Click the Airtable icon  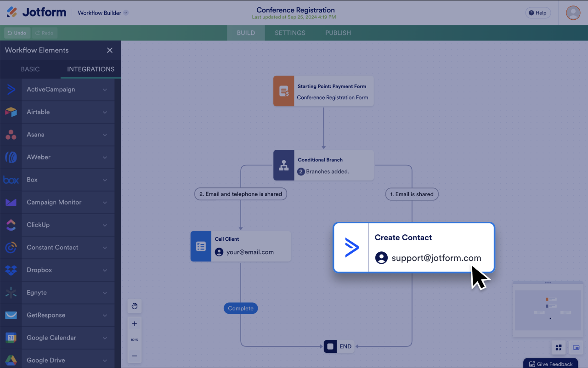click(11, 112)
